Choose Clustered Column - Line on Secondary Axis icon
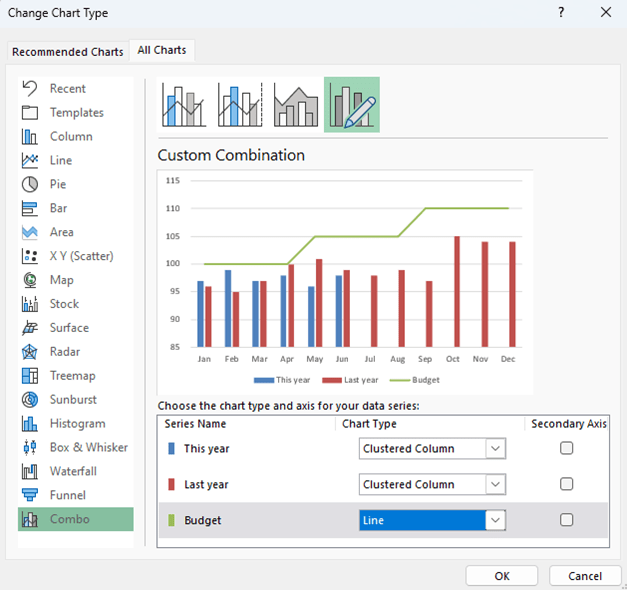Viewport: 627px width, 590px height. [240, 105]
